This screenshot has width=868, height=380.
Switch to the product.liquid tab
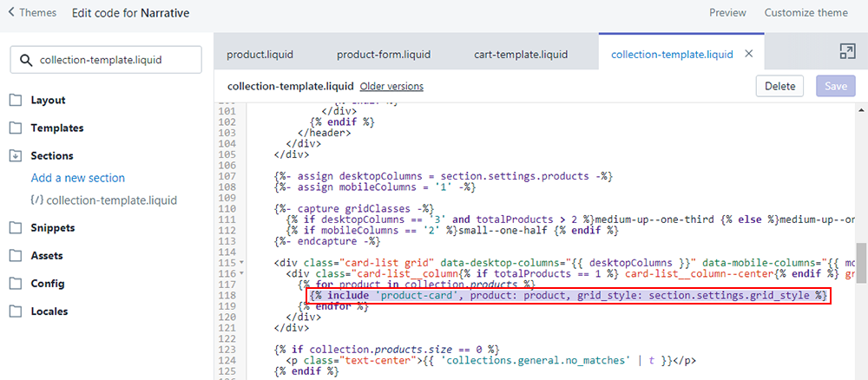click(x=258, y=54)
